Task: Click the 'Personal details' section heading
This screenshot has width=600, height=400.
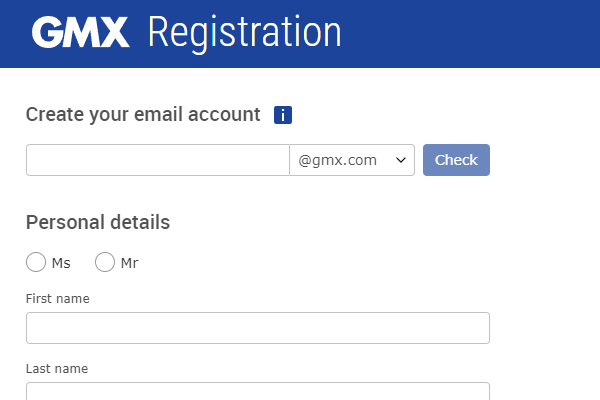Action: (x=98, y=222)
